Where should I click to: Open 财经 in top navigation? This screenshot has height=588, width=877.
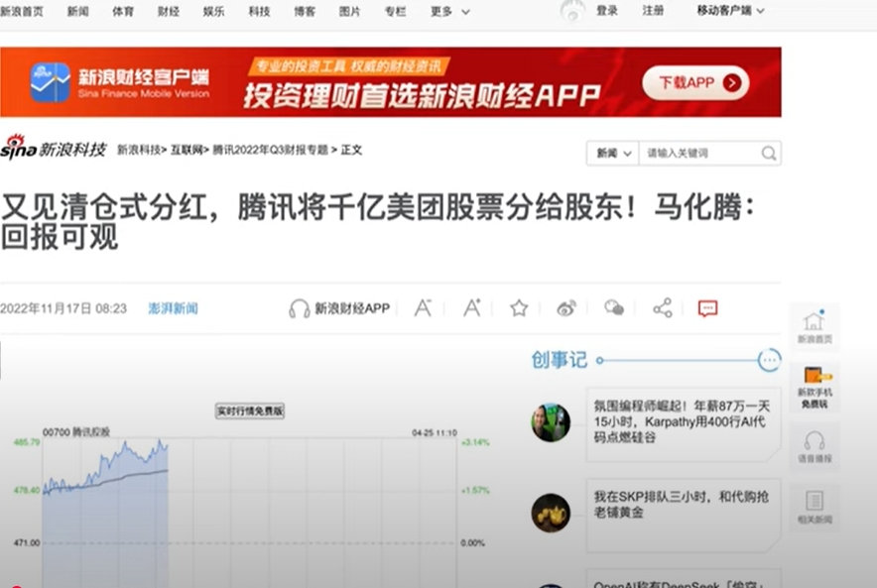click(x=169, y=11)
